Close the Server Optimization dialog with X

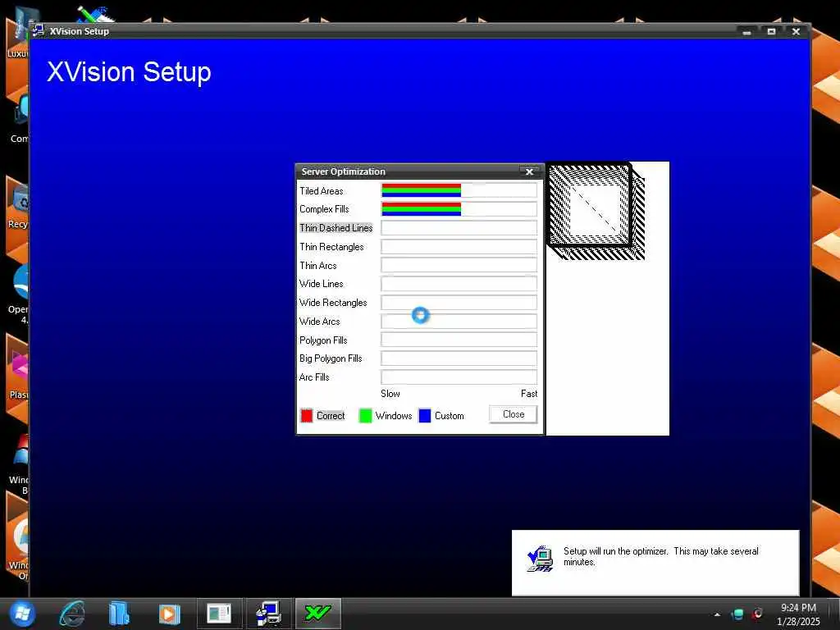click(529, 171)
